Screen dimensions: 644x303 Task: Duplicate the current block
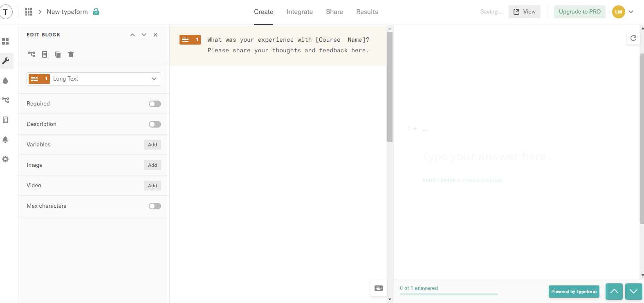[58, 54]
